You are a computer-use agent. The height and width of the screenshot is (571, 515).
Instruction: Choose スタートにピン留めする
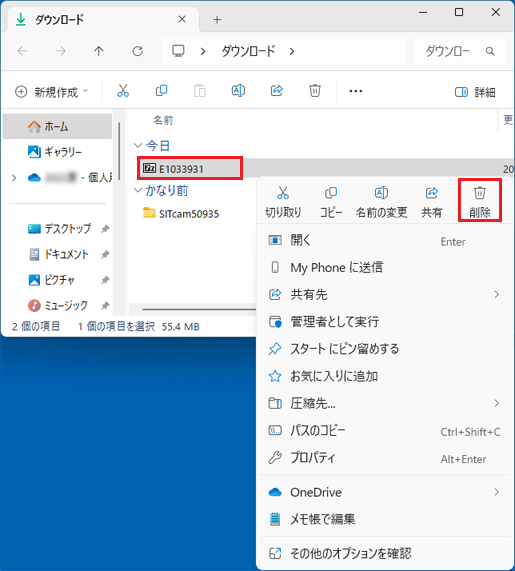tap(385, 349)
